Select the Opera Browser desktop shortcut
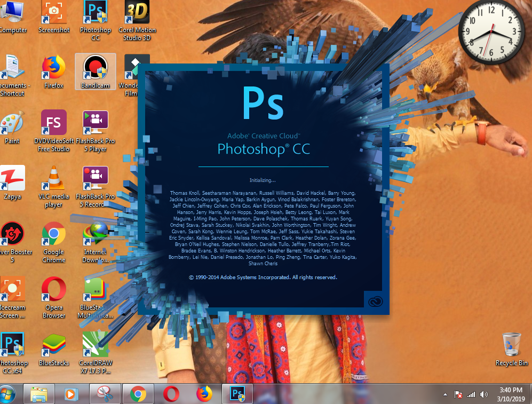This screenshot has height=404, width=532. coord(53,297)
